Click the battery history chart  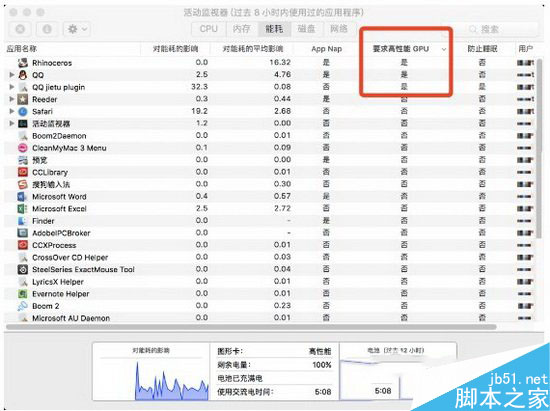(x=382, y=379)
